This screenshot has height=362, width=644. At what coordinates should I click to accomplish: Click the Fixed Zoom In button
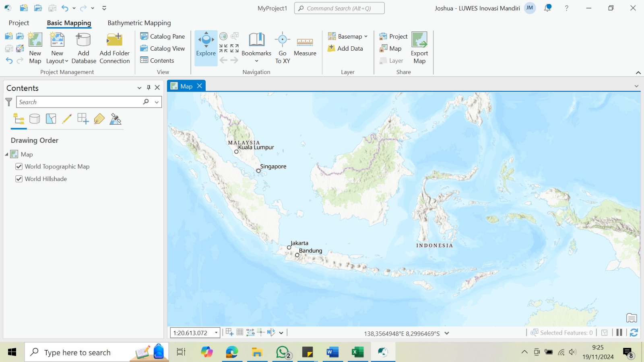223,48
